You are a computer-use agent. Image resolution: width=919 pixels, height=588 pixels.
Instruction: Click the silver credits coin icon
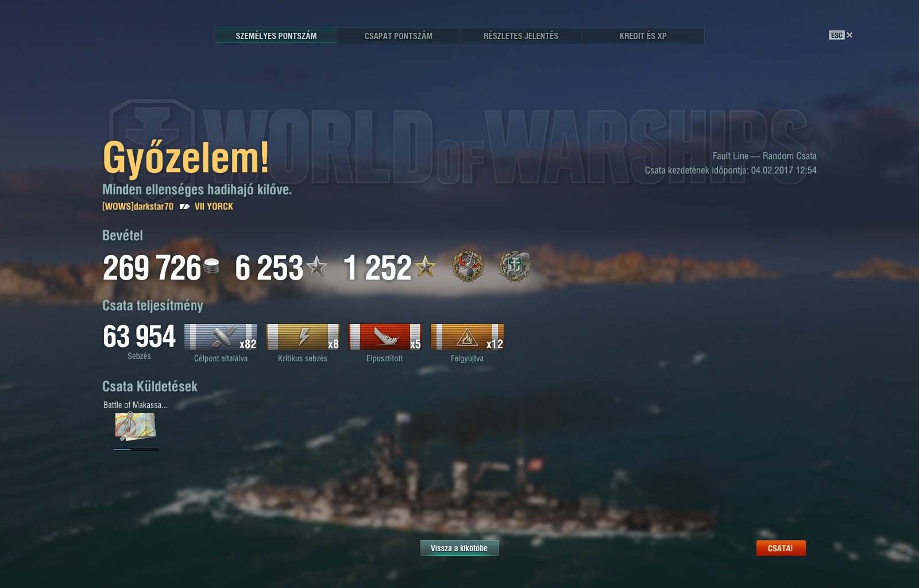(211, 266)
